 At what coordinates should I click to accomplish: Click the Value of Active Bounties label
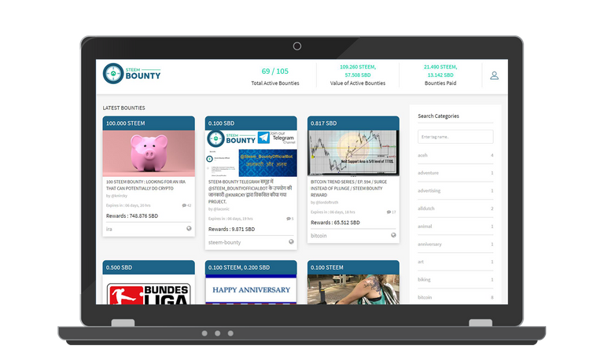[358, 83]
